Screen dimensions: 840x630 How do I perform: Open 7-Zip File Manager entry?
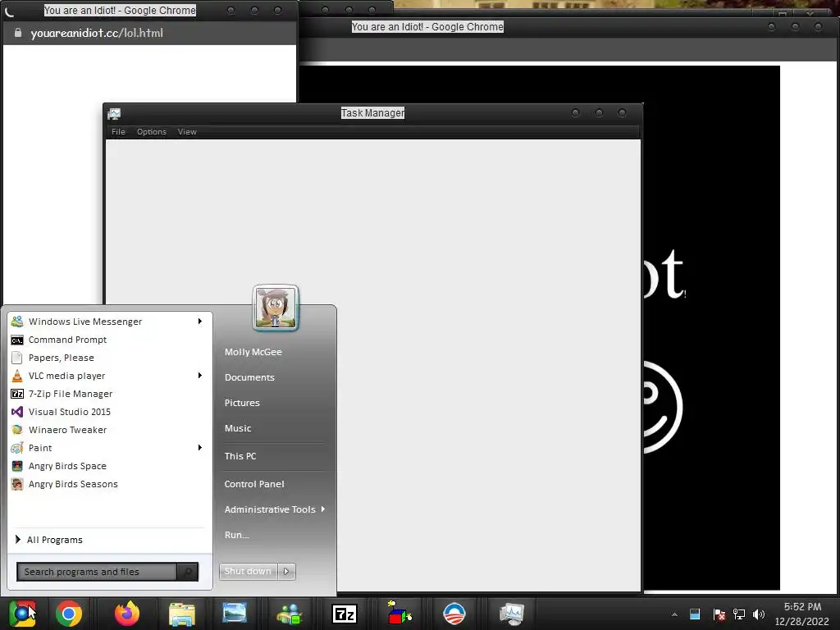point(110,394)
